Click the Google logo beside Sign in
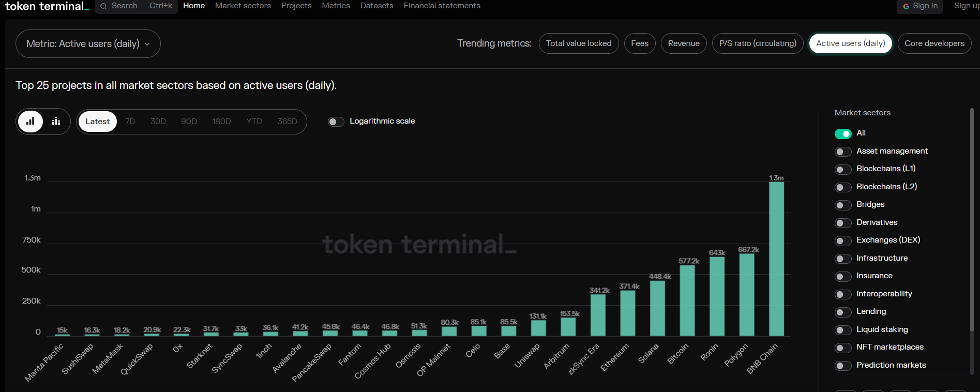Screen dimensions: 980x392 click(906, 6)
